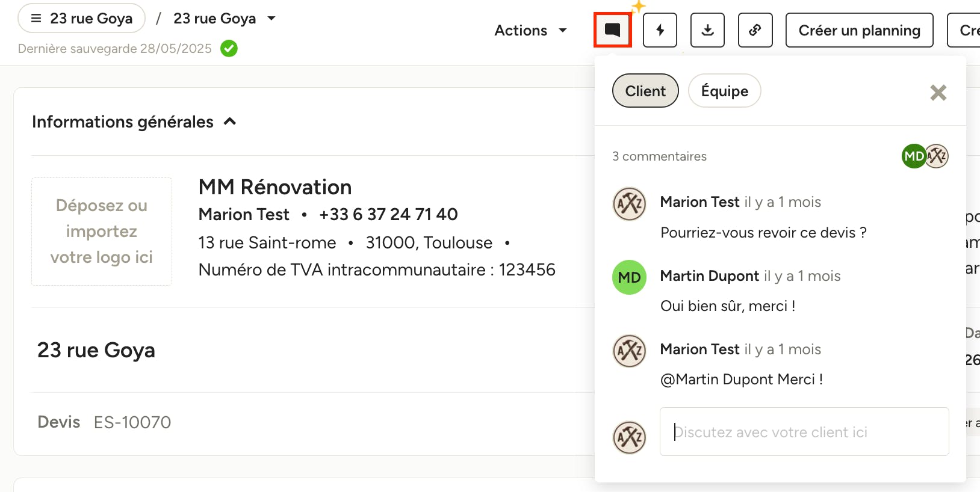Click the MD participant avatar near comment count

(x=913, y=156)
